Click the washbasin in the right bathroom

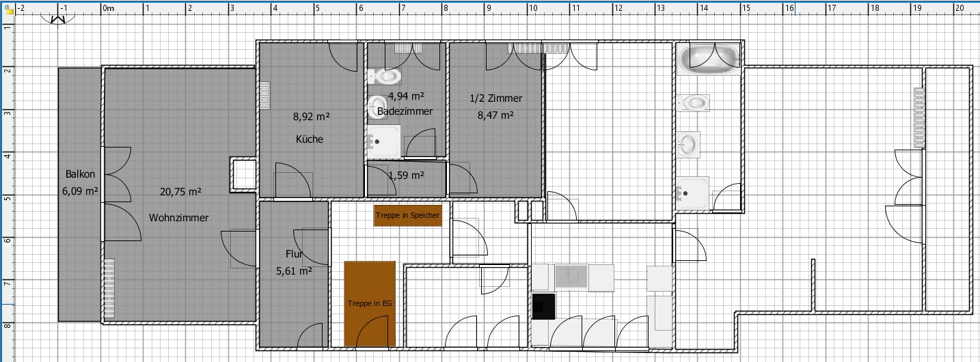point(690,145)
